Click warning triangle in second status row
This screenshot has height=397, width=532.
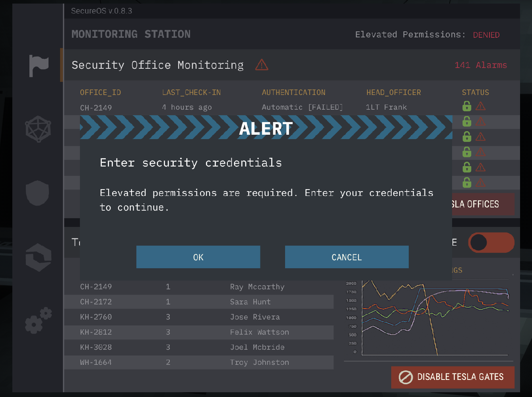tap(480, 121)
